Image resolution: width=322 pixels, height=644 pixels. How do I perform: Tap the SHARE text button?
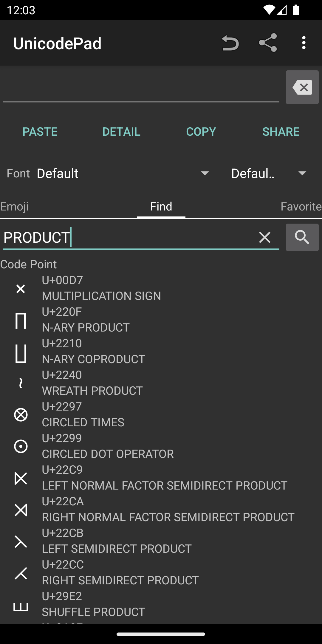281,132
